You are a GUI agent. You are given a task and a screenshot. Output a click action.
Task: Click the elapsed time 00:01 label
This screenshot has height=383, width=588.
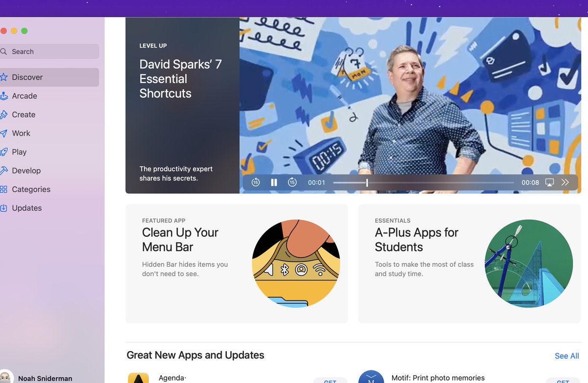(x=317, y=182)
